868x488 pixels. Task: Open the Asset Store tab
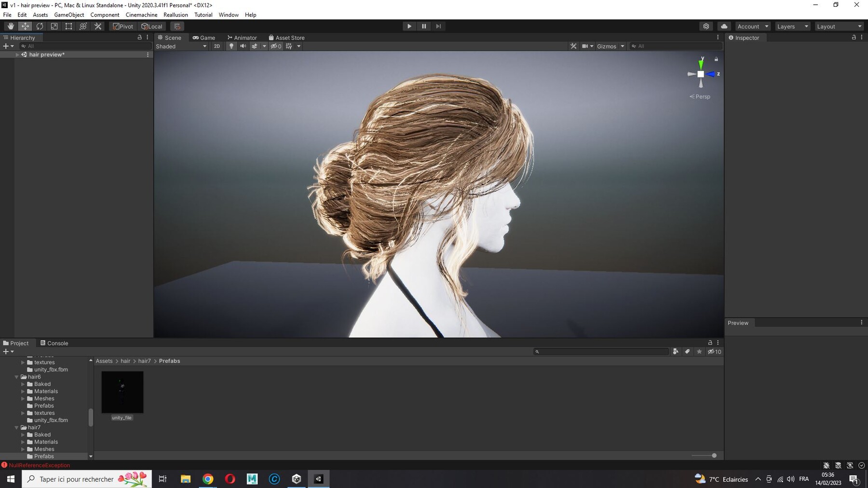[286, 38]
